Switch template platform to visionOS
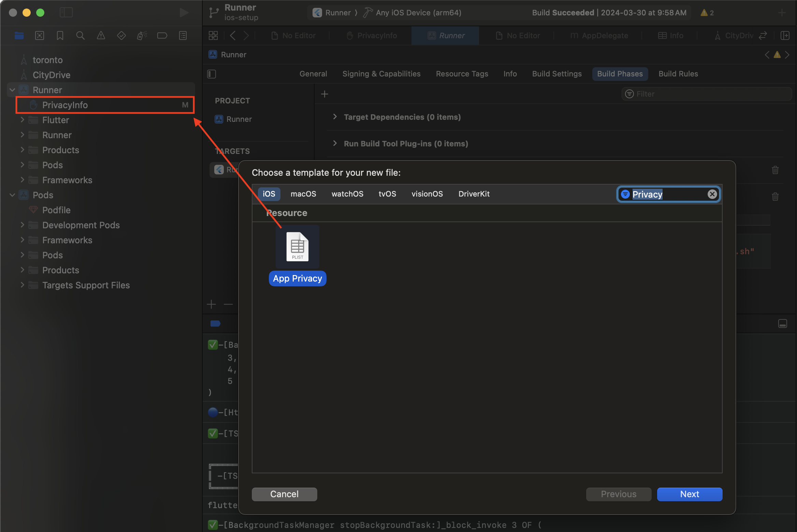Viewport: 797px width, 532px height. click(x=427, y=194)
